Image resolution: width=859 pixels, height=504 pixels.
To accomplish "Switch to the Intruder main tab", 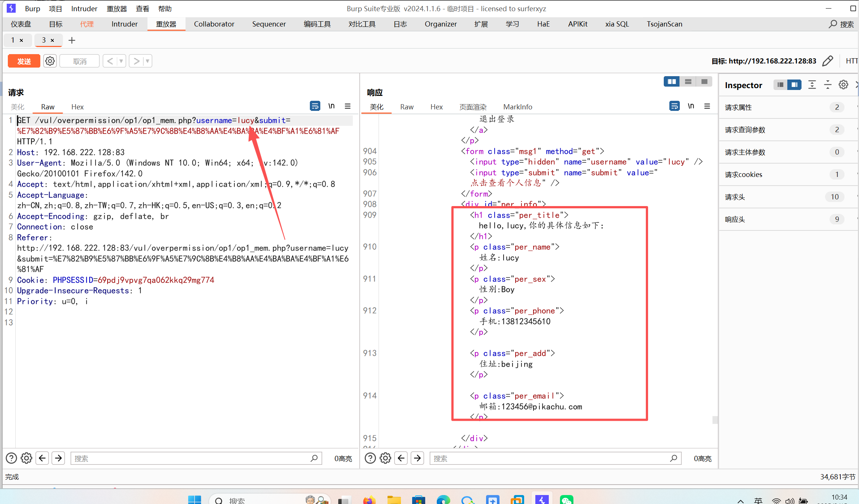I will (124, 24).
